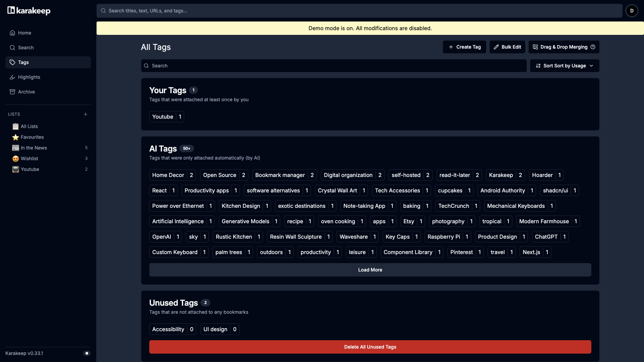Image resolution: width=644 pixels, height=362 pixels.
Task: Click the Youtube list TV emoji
Action: click(15, 169)
